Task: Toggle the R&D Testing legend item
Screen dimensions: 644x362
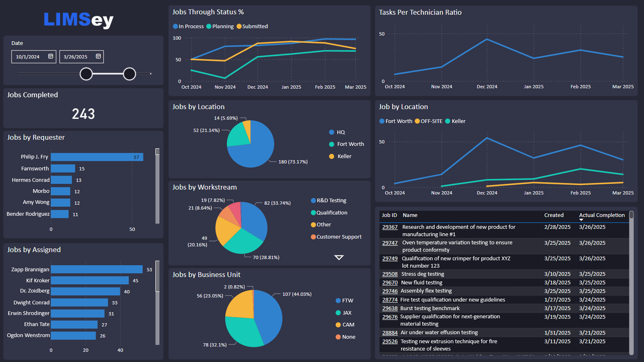Action: coord(329,201)
